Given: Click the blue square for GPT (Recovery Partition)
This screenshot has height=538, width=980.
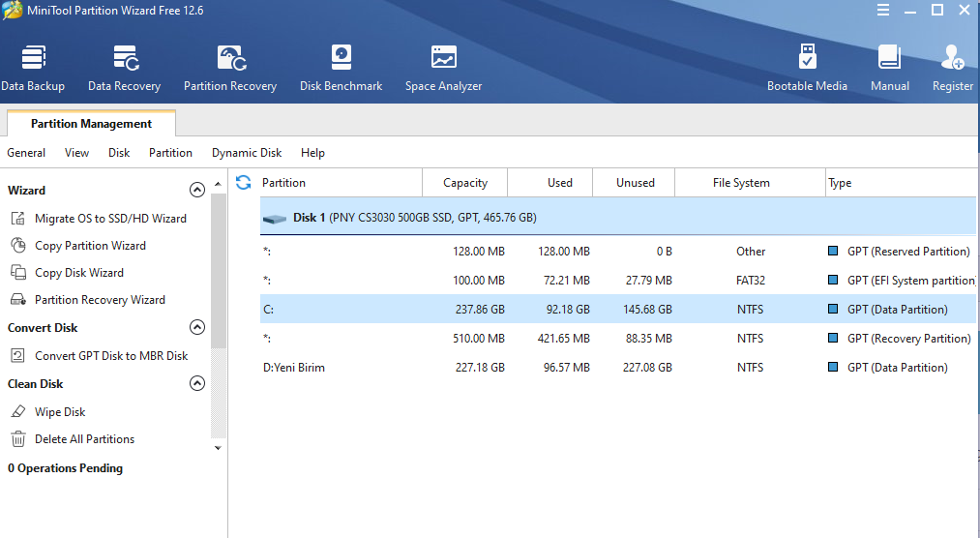Looking at the screenshot, I should pos(833,338).
